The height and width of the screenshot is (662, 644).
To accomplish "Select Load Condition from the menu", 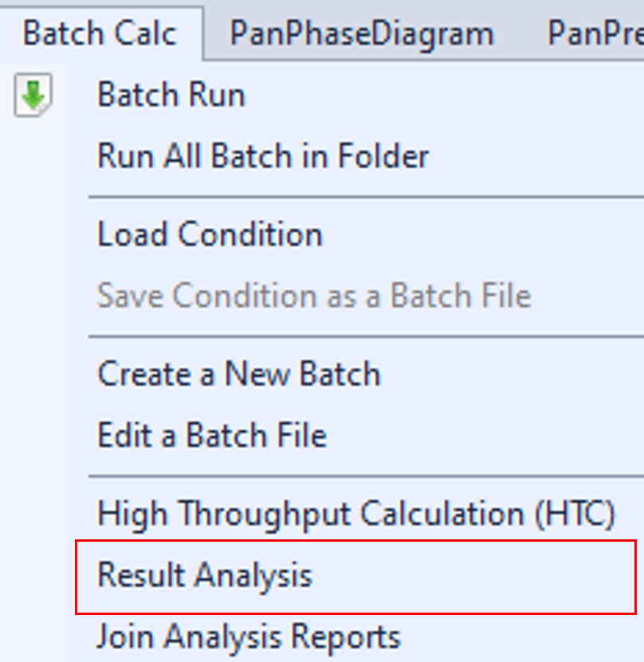I will click(210, 235).
